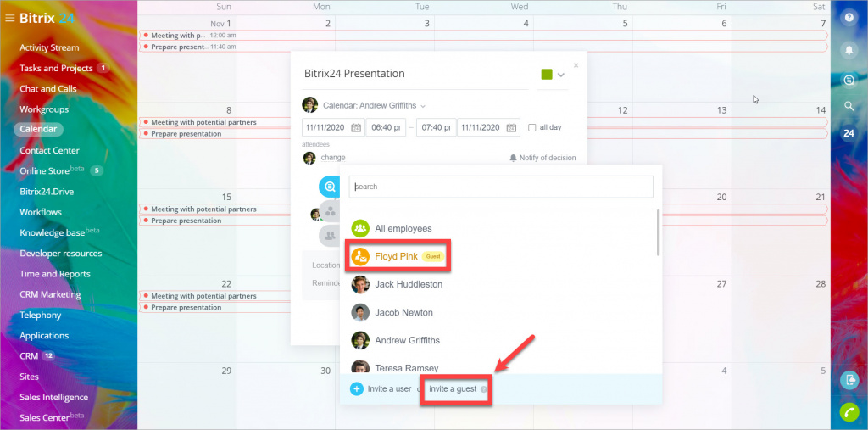868x430 pixels.
Task: Close the Bitrix24 Presentation event popup
Action: point(576,65)
